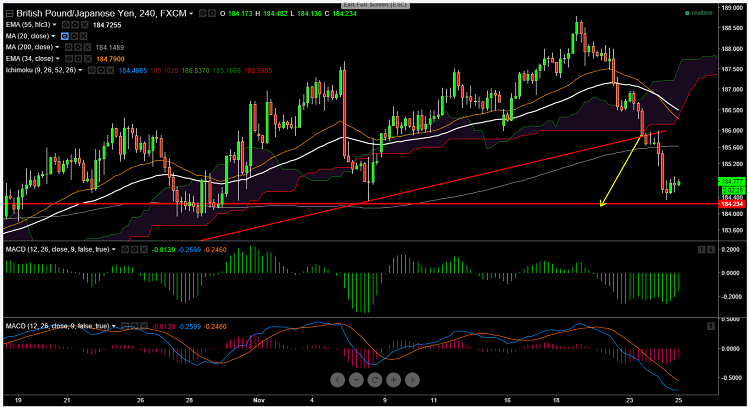Open settings for the main GBP/JPY series
Viewport: 748px width, 407px height.
(x=212, y=14)
